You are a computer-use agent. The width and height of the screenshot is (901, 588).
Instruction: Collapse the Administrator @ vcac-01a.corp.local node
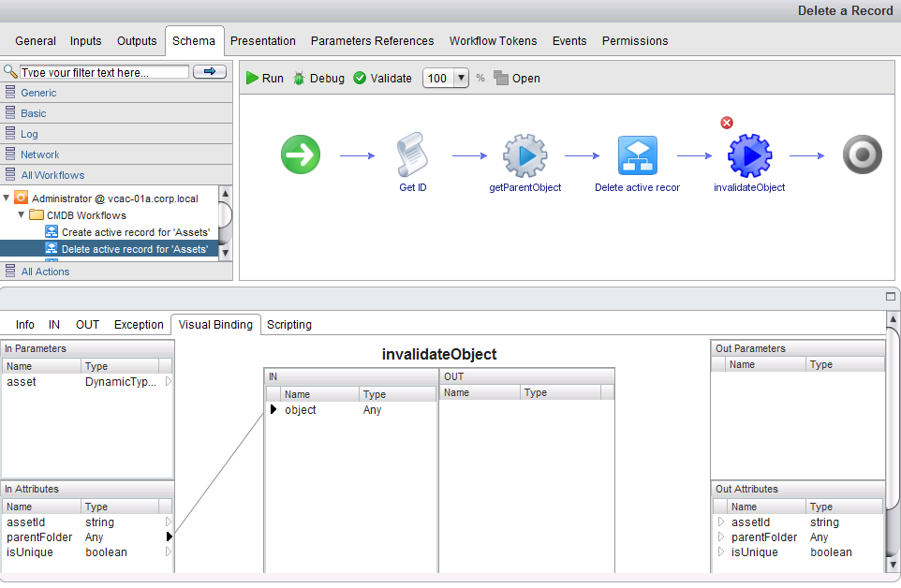pos(7,198)
